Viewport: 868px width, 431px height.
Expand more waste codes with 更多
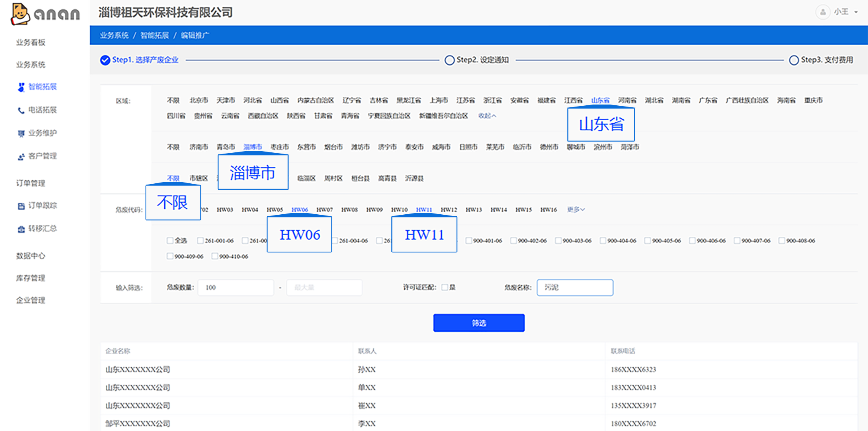[x=575, y=209]
